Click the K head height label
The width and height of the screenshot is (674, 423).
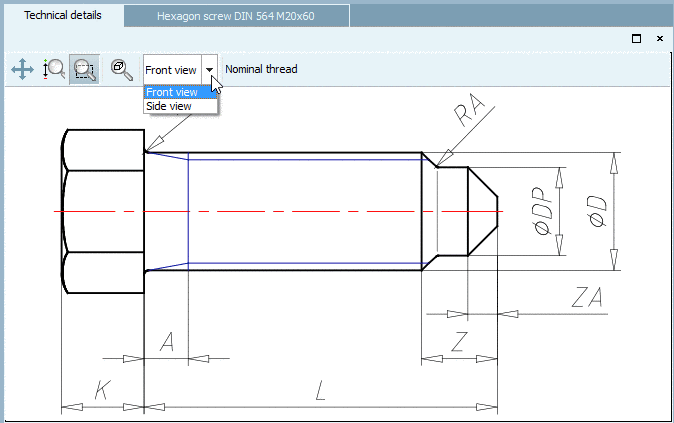click(x=102, y=390)
